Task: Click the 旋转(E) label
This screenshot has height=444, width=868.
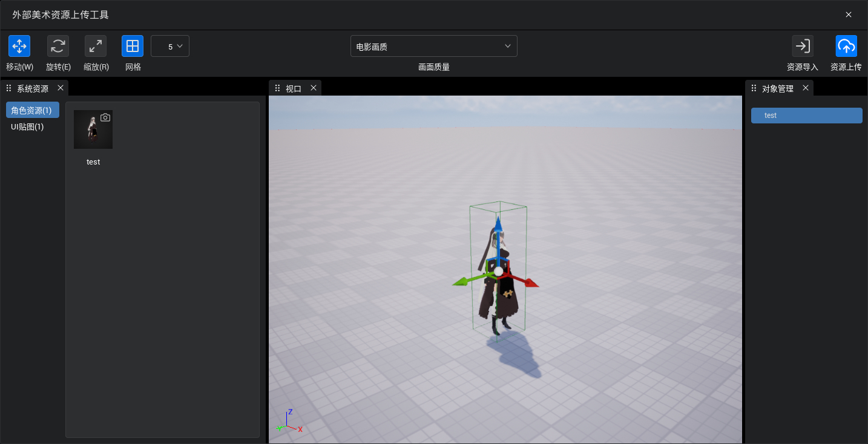Action: click(58, 67)
